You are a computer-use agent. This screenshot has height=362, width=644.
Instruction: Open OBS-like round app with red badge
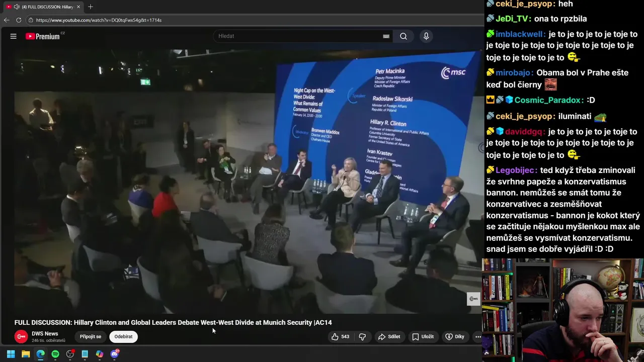tap(70, 354)
